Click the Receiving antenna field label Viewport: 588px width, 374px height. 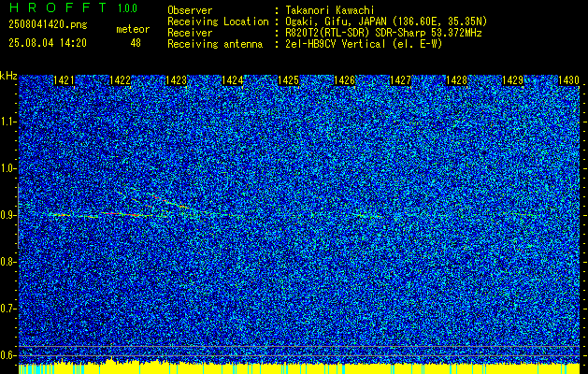[x=215, y=44]
